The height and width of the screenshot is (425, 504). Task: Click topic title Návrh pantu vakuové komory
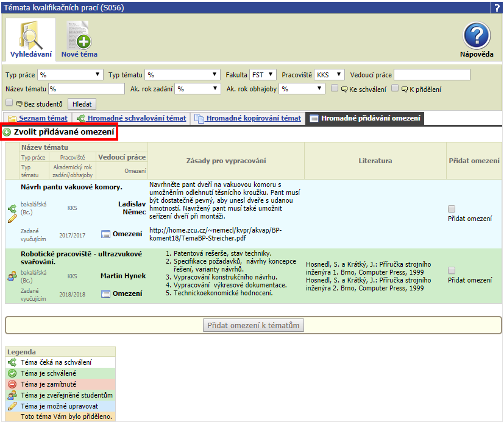pyautogui.click(x=71, y=187)
